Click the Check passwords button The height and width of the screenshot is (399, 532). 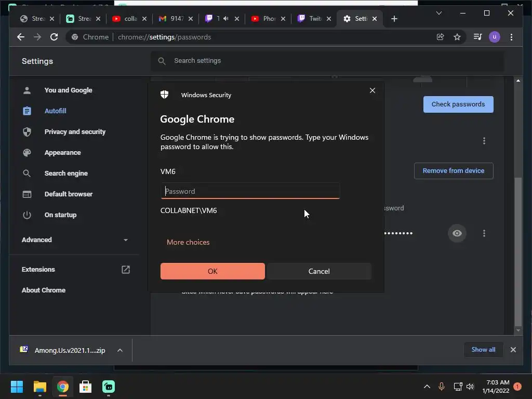458,104
